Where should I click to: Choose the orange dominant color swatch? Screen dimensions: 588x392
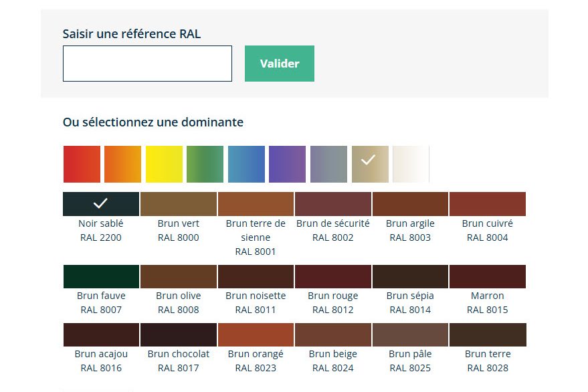122,164
